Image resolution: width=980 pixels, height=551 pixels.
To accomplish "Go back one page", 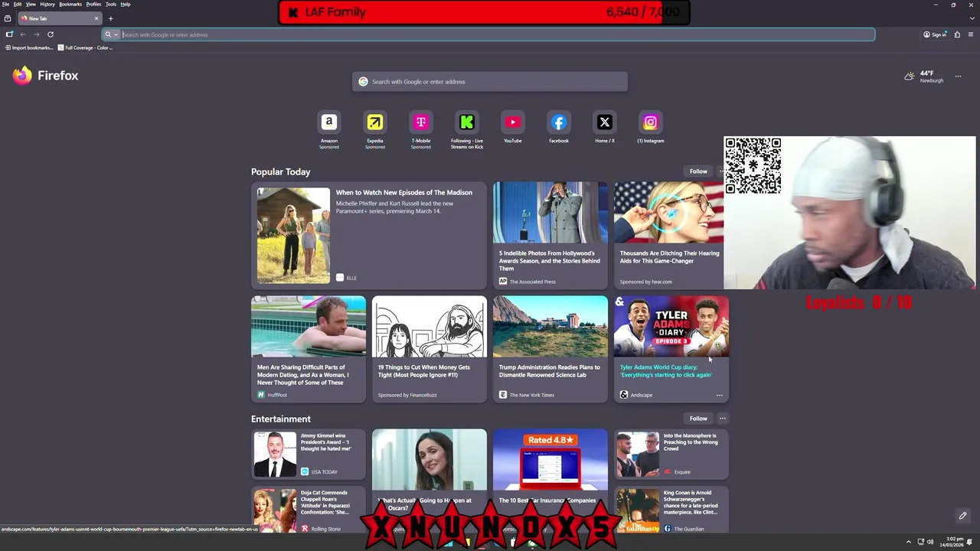I will tap(23, 34).
